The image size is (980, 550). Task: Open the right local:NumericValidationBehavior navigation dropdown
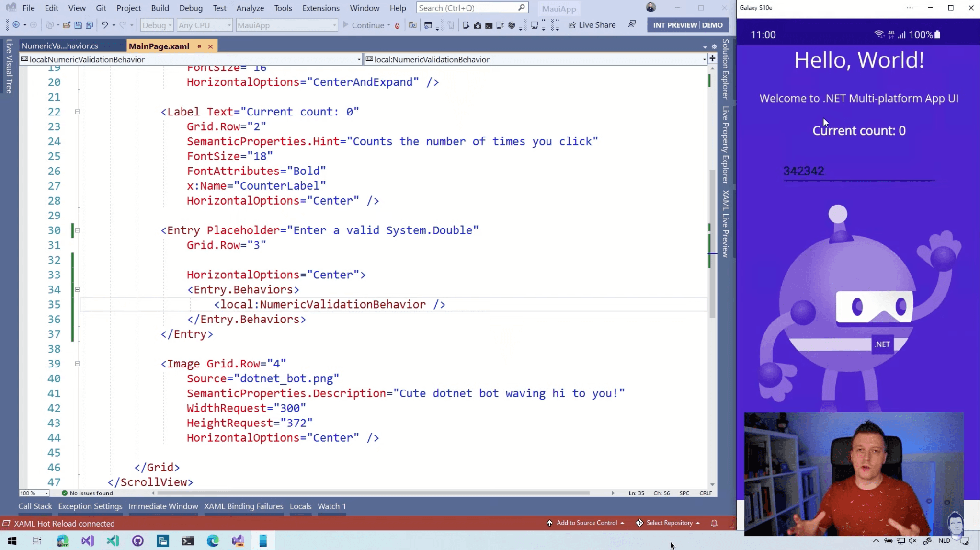tap(536, 59)
